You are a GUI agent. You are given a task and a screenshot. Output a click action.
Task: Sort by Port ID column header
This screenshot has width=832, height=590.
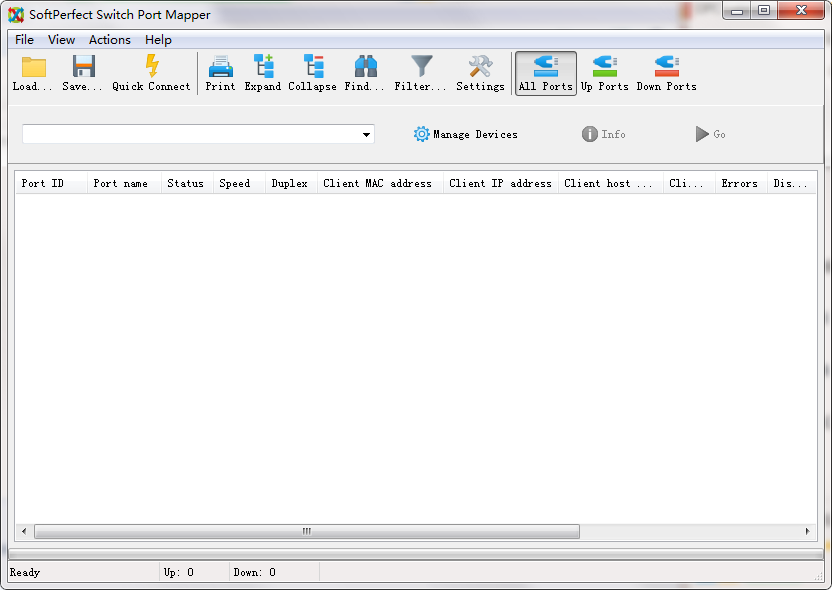point(51,184)
